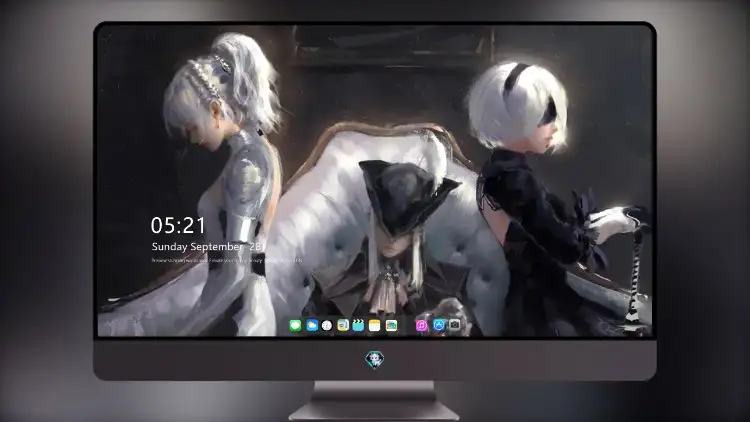Open the blue App Store icon
Viewport: 750px width, 422px height.
[439, 326]
